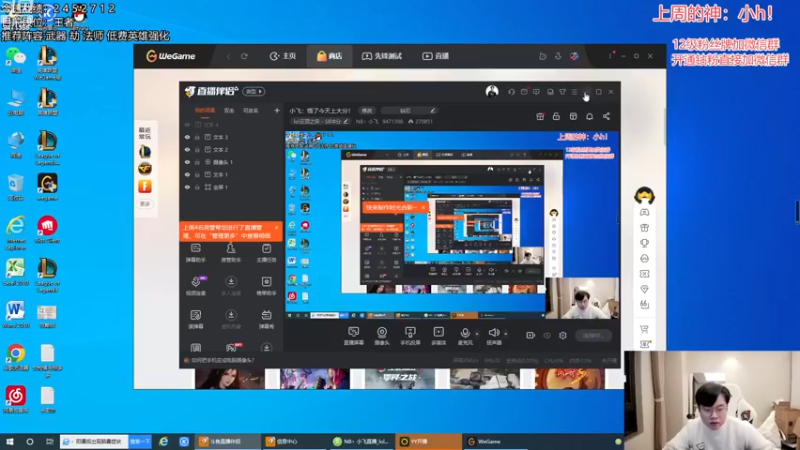The height and width of the screenshot is (450, 800).
Task: Click the notification bell icon
Action: coord(590,117)
